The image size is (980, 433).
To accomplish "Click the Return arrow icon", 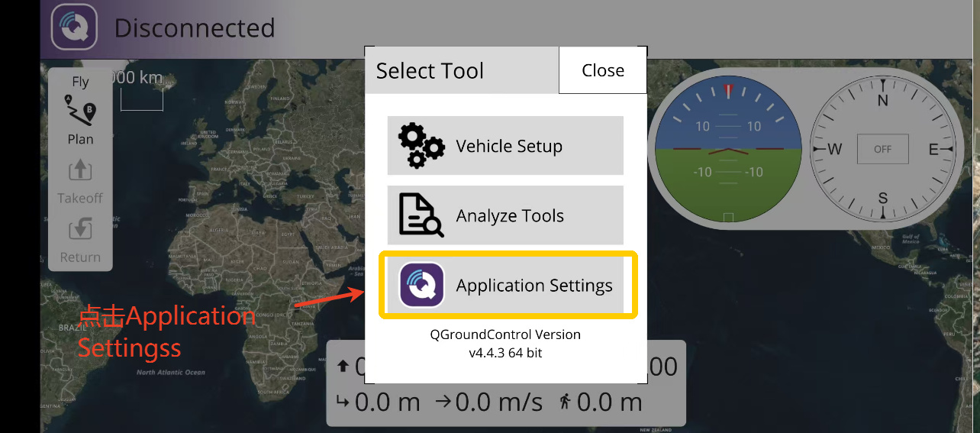I will 80,229.
